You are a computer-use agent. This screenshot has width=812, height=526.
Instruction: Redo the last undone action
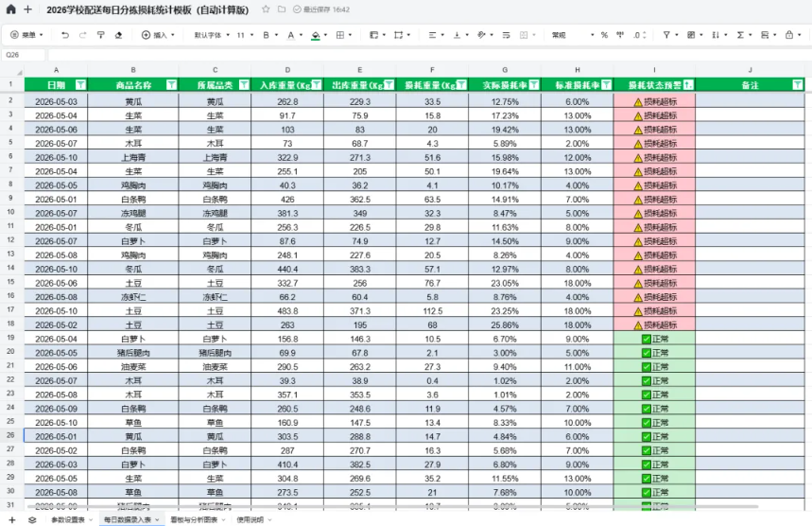tap(83, 35)
